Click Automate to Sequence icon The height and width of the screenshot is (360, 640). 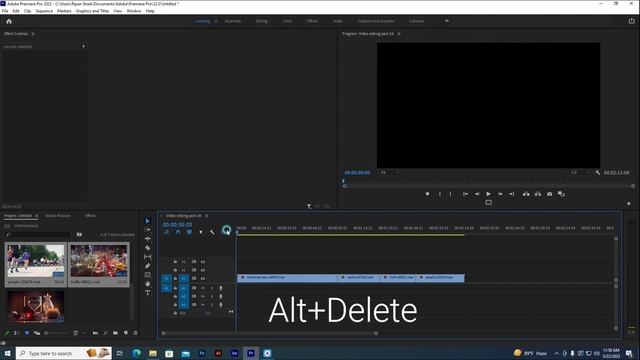[x=95, y=333]
